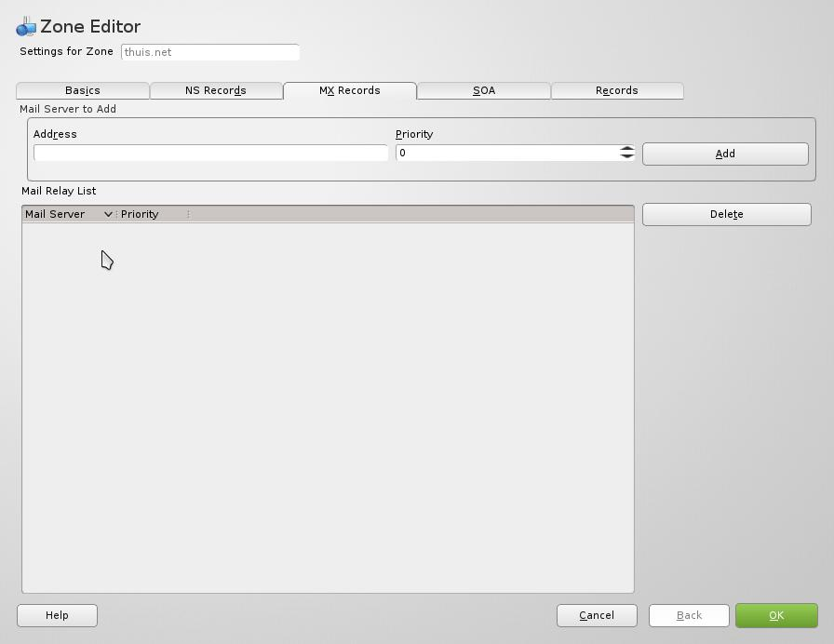The width and height of the screenshot is (834, 644).
Task: Open the NS Records tab
Action: pos(216,90)
